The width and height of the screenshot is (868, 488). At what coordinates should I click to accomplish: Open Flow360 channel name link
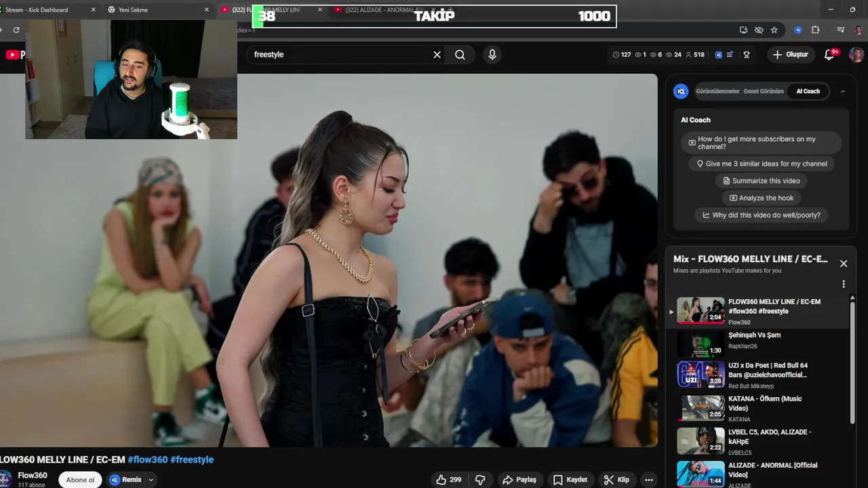[33, 476]
